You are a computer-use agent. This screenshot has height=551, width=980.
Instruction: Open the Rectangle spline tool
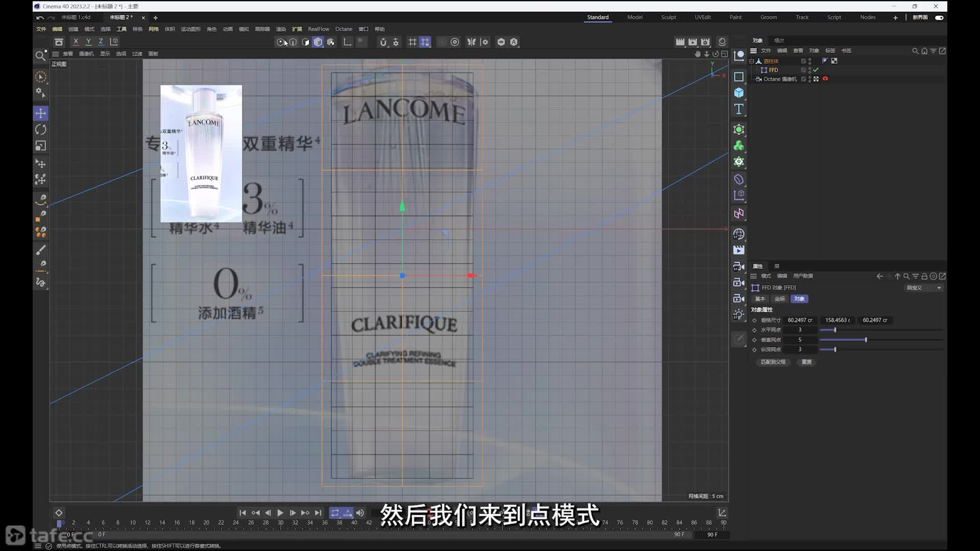(x=739, y=77)
